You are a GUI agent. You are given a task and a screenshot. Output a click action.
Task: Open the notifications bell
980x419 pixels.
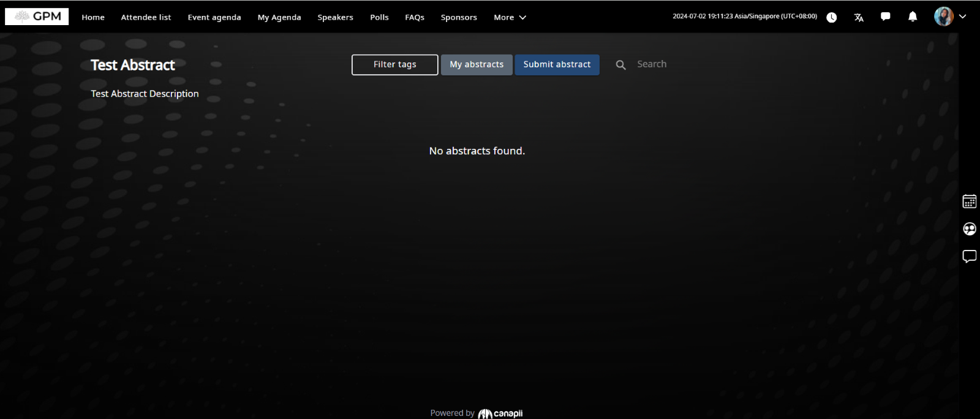[x=912, y=17]
